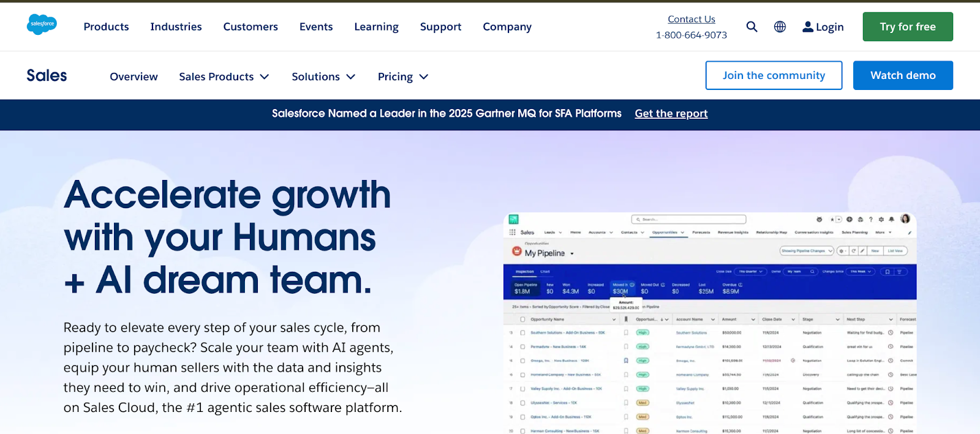Click the favorites star icon in demo
The height and width of the screenshot is (434, 980).
[x=832, y=219]
